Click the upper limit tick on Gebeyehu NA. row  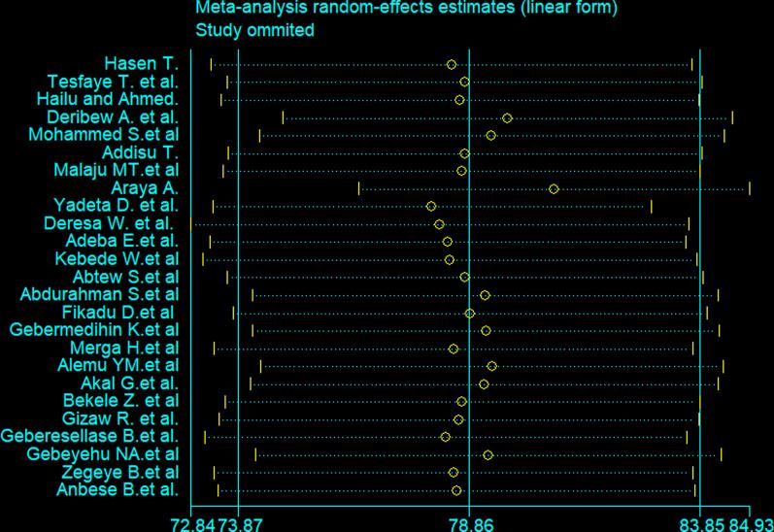coord(722,454)
